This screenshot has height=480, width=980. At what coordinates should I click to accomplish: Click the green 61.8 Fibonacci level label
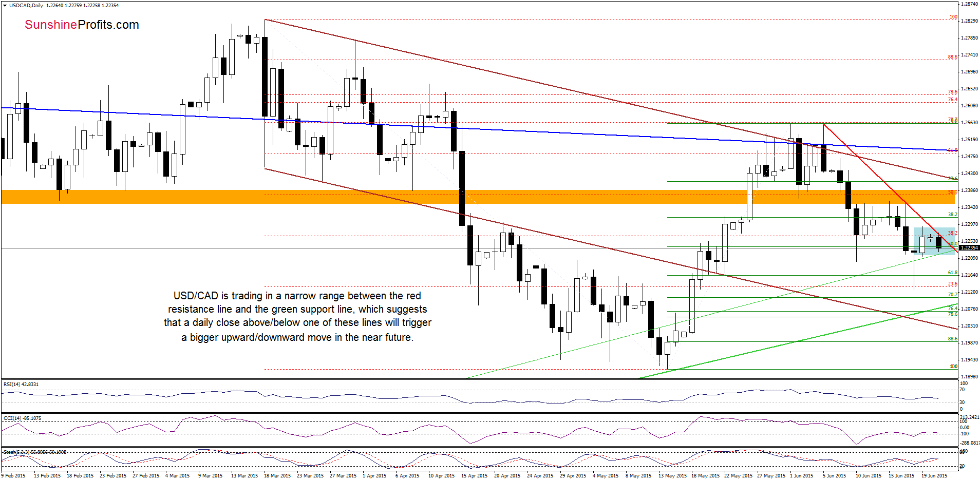click(x=953, y=273)
